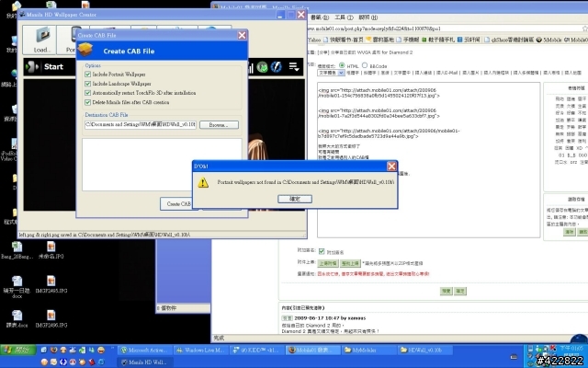588x368 pixels.
Task: Select the BBCode format radio button
Action: coord(365,65)
